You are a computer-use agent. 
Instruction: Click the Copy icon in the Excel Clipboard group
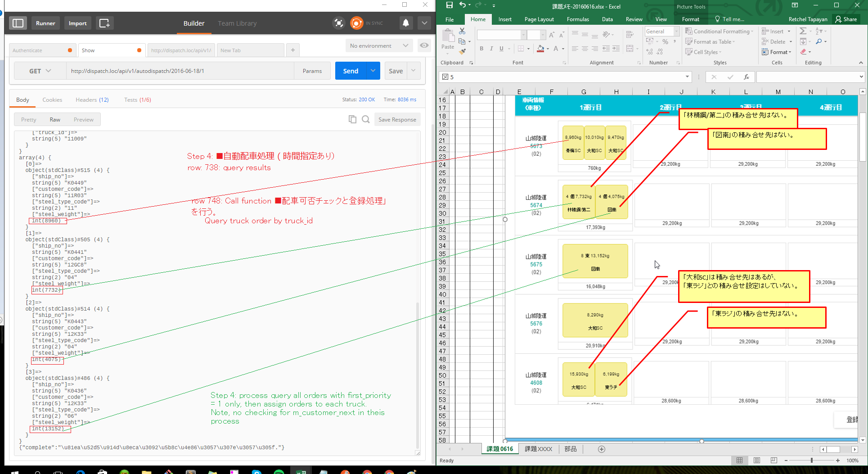(462, 41)
